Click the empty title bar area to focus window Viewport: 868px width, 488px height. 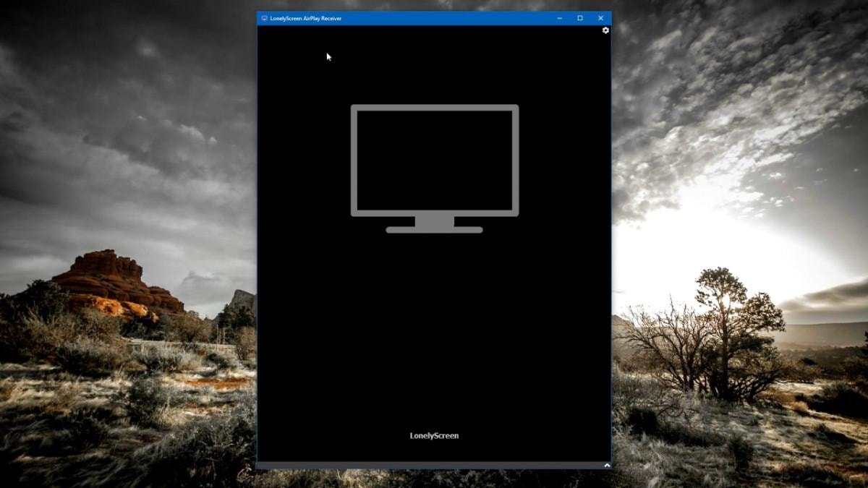coord(448,18)
